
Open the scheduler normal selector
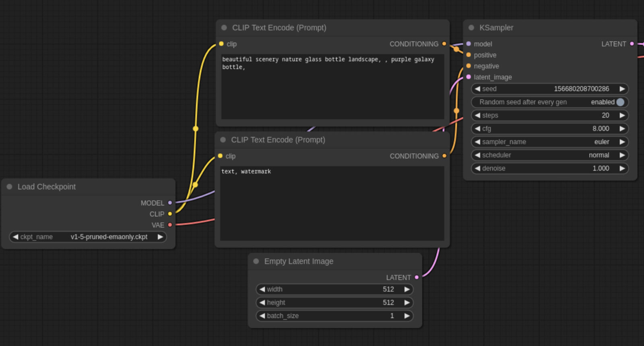click(x=549, y=155)
